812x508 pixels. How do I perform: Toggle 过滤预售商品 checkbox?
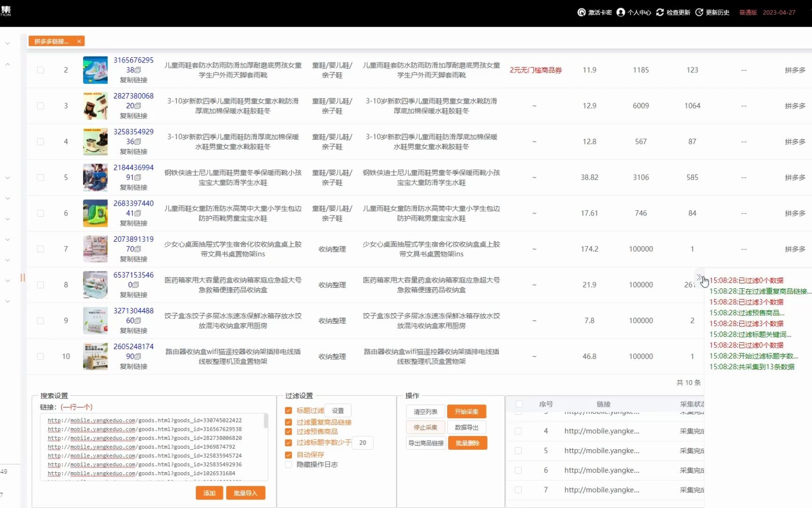click(289, 431)
